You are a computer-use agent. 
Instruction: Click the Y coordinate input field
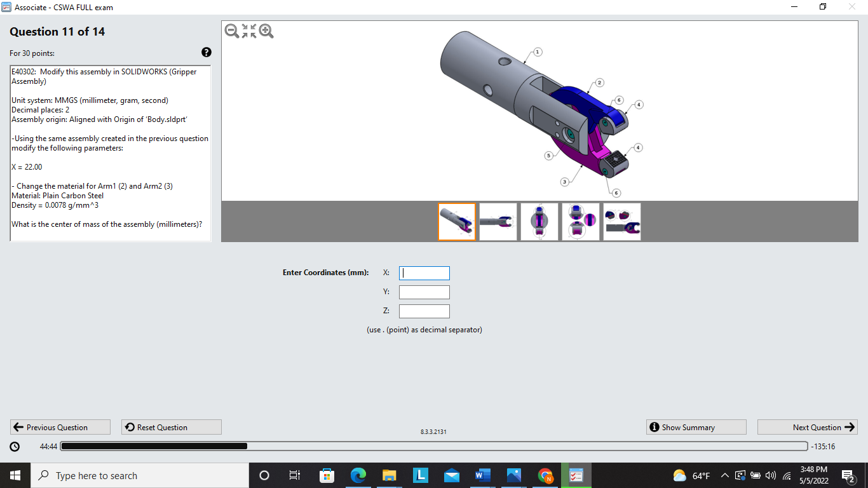click(424, 292)
